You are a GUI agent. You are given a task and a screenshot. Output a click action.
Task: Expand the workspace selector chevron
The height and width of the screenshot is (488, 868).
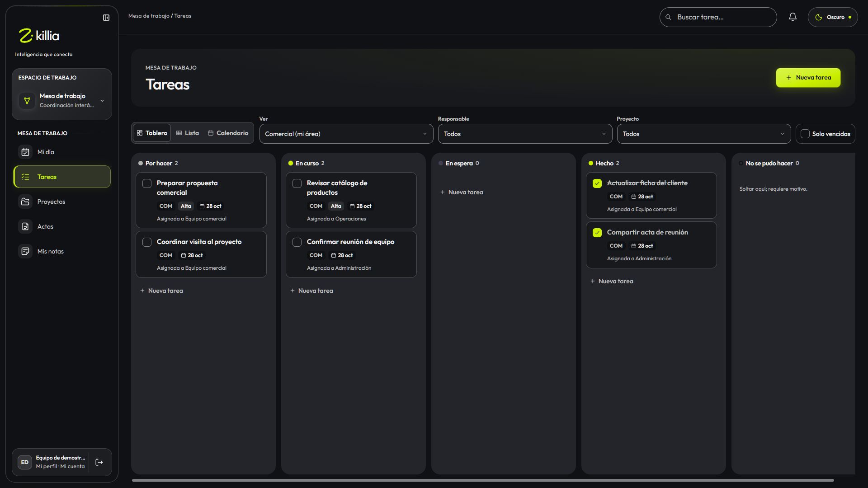coord(102,101)
